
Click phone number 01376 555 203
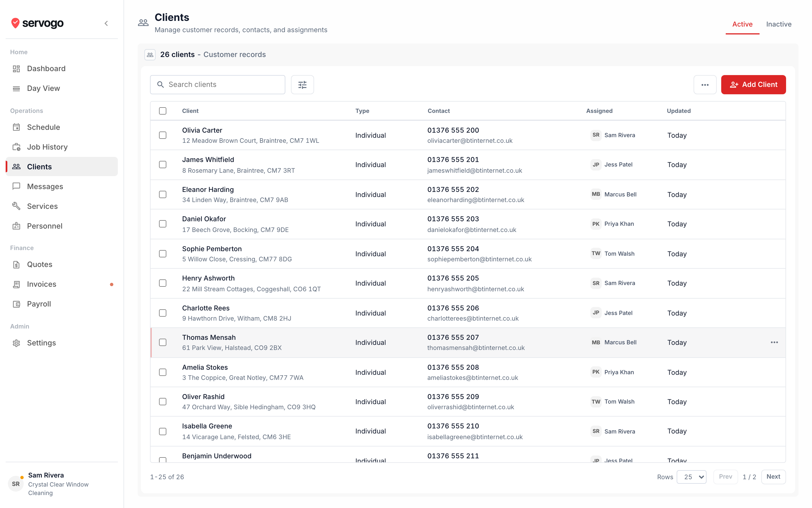(x=453, y=219)
